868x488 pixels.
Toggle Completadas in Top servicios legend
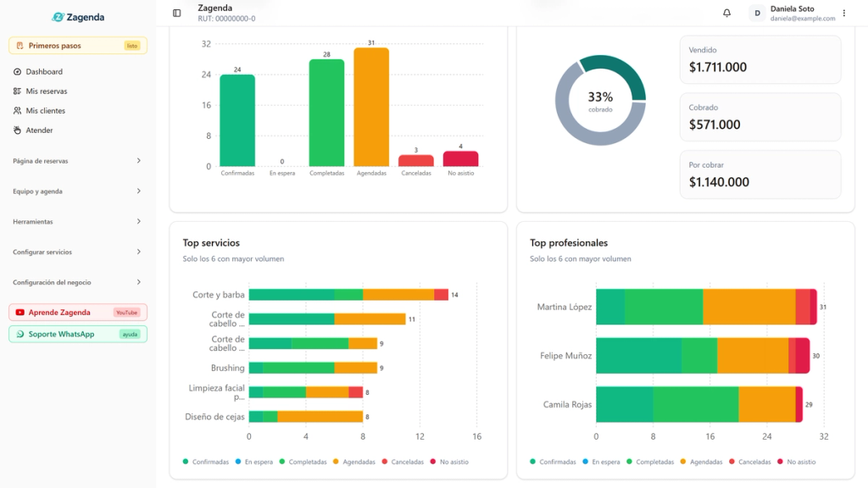click(303, 462)
